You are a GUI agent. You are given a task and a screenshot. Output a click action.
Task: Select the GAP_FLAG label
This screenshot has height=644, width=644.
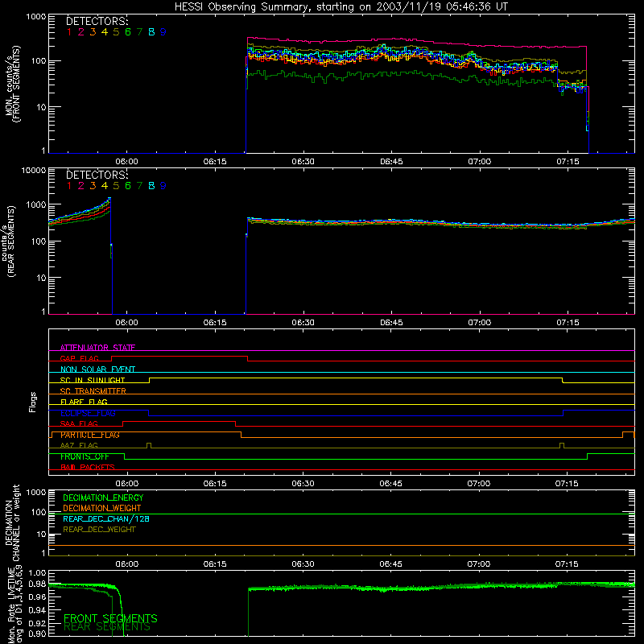tap(79, 358)
